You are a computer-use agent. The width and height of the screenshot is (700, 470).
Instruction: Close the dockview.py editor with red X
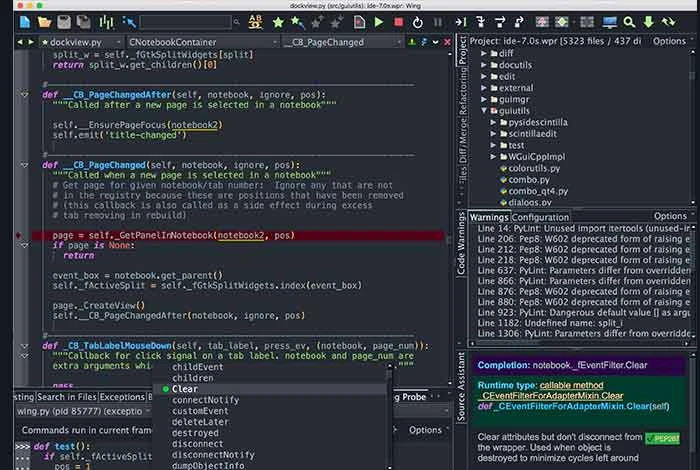(447, 42)
